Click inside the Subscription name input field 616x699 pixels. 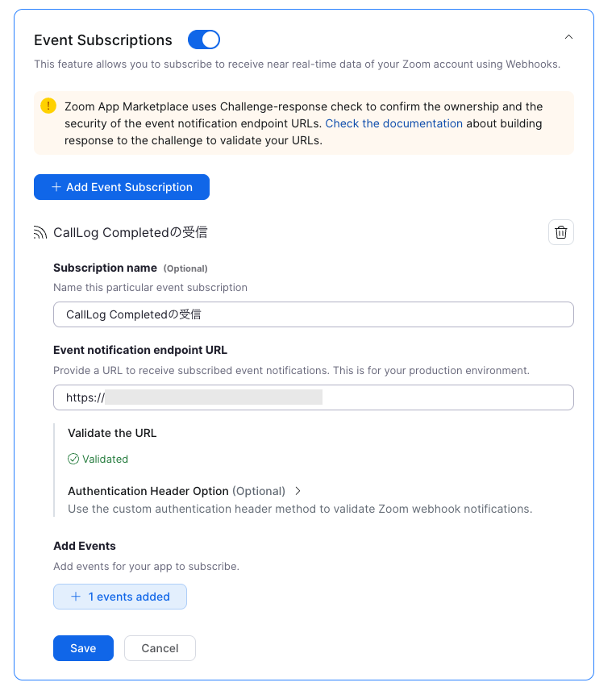coord(313,314)
